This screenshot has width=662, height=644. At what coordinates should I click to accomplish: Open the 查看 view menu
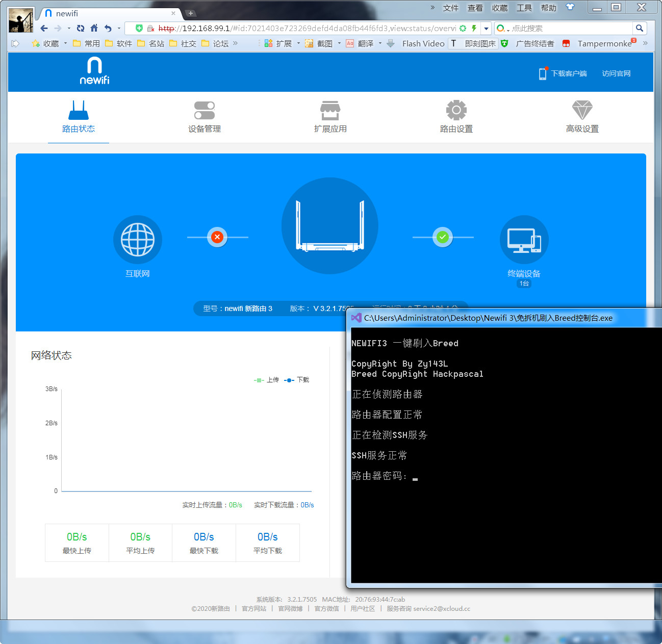point(475,8)
